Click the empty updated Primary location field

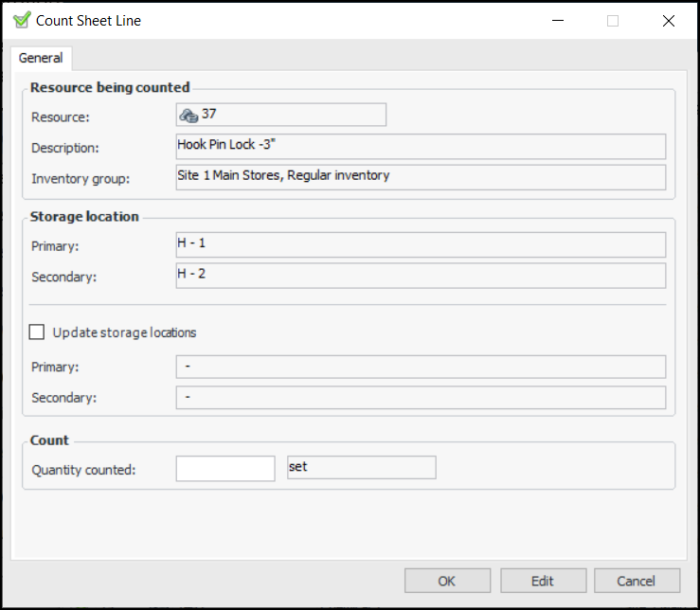421,367
